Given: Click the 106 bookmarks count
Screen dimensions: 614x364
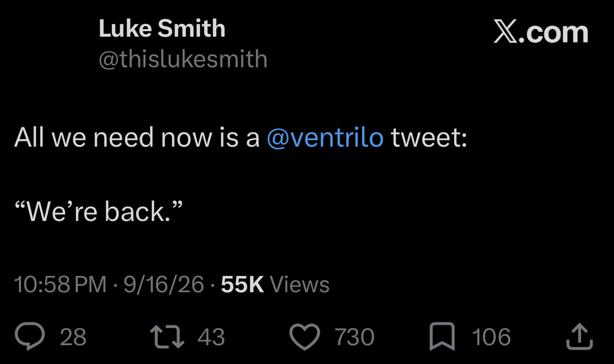Looking at the screenshot, I should [x=491, y=337].
